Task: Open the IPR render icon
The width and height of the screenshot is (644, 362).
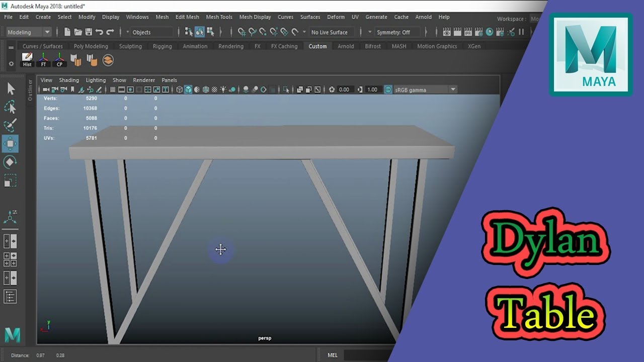Action: (x=468, y=32)
